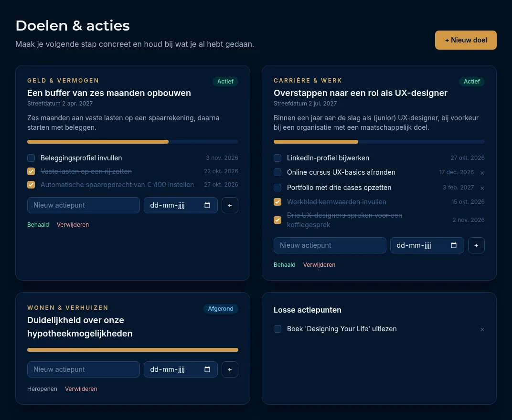The image size is (512, 420).
Task: Click Verwijderen under the buffer goal
Action: click(x=73, y=224)
